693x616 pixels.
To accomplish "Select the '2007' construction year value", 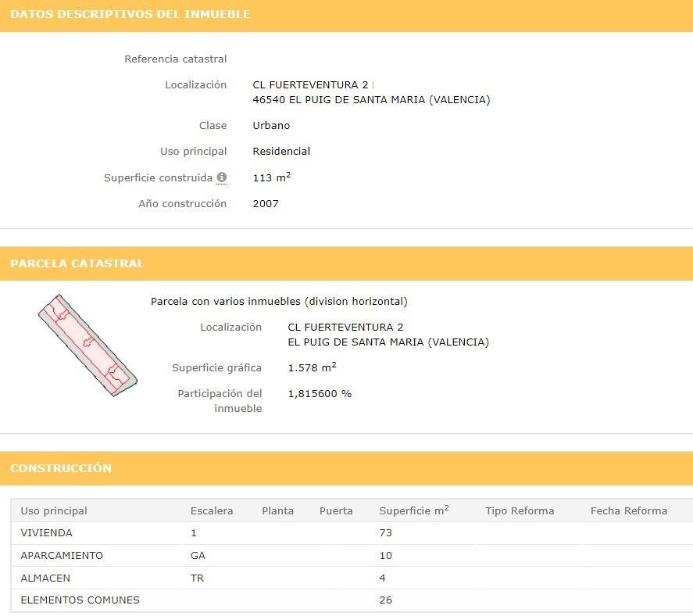I will pyautogui.click(x=265, y=204).
